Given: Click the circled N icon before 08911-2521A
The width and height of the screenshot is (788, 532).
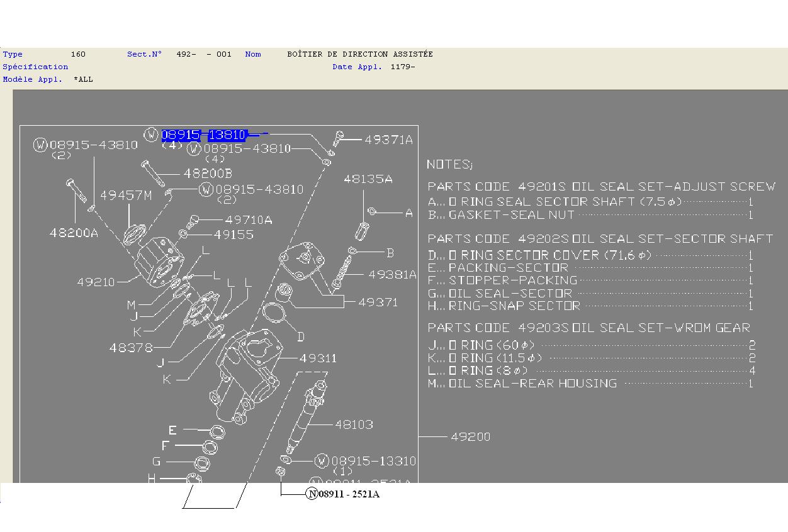Looking at the screenshot, I should click(312, 494).
